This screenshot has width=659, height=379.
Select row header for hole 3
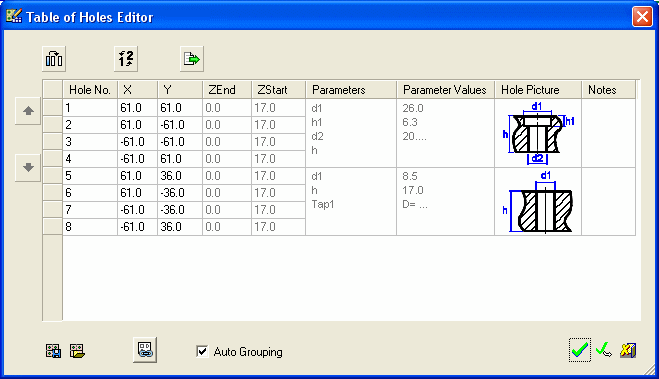pyautogui.click(x=53, y=142)
